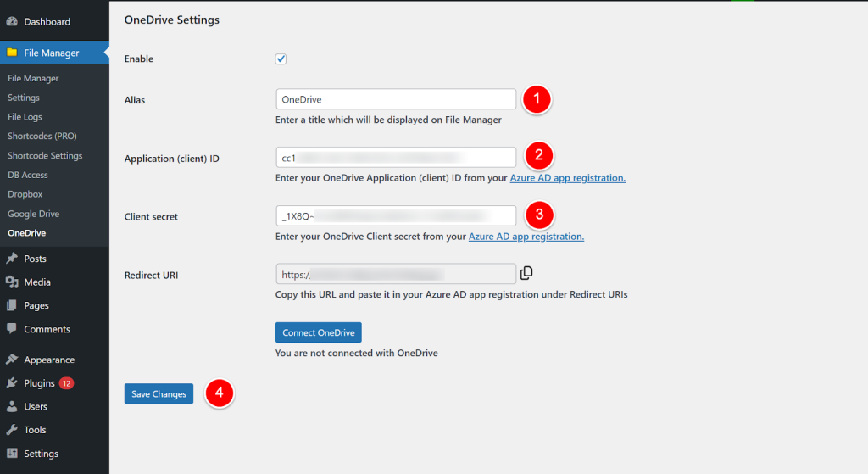Click the Enable label

(139, 59)
